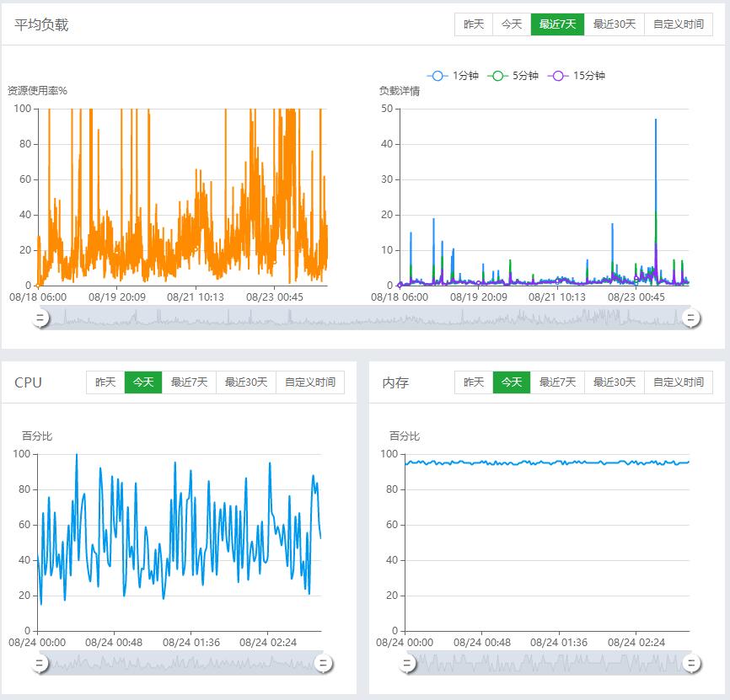Show CPU data for 昨天
730x700 pixels.
pyautogui.click(x=105, y=382)
